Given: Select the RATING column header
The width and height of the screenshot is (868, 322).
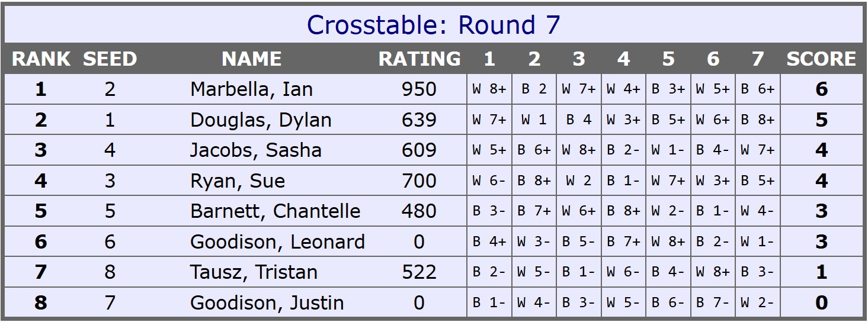Looking at the screenshot, I should 419,59.
